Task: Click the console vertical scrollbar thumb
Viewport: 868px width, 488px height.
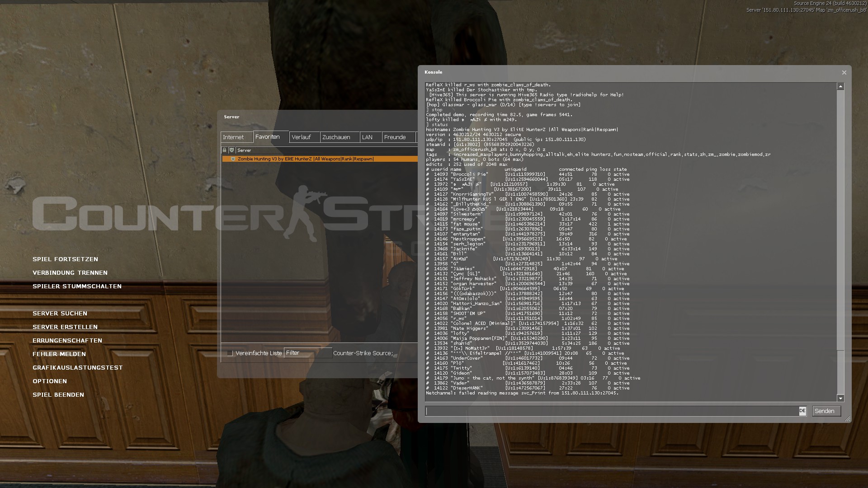Action: (x=840, y=220)
